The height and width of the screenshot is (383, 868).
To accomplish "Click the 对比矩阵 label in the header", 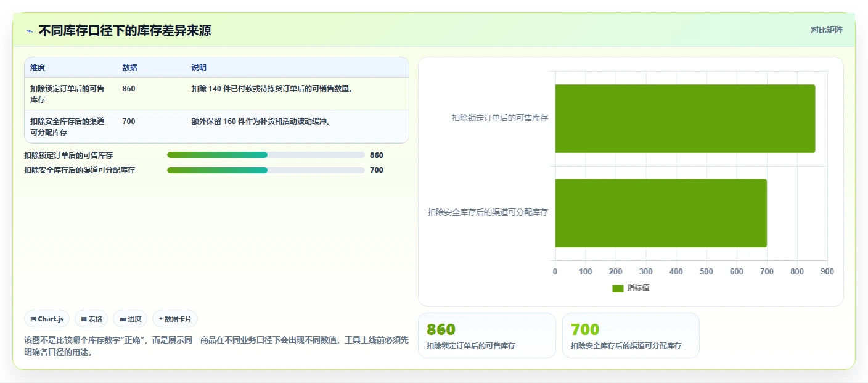I will point(826,30).
